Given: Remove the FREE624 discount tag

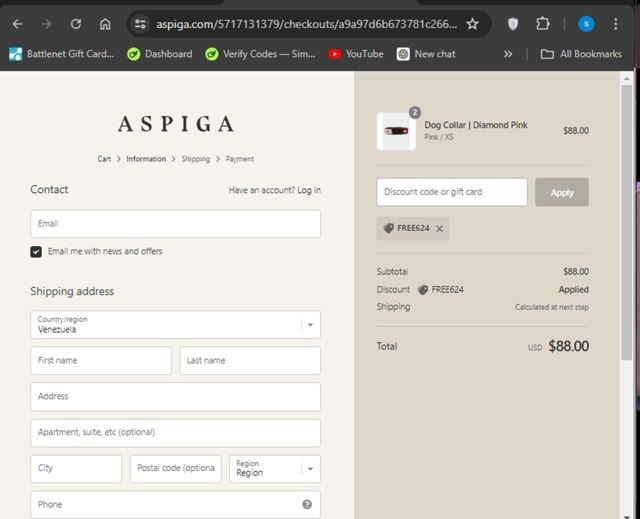Looking at the screenshot, I should (439, 229).
